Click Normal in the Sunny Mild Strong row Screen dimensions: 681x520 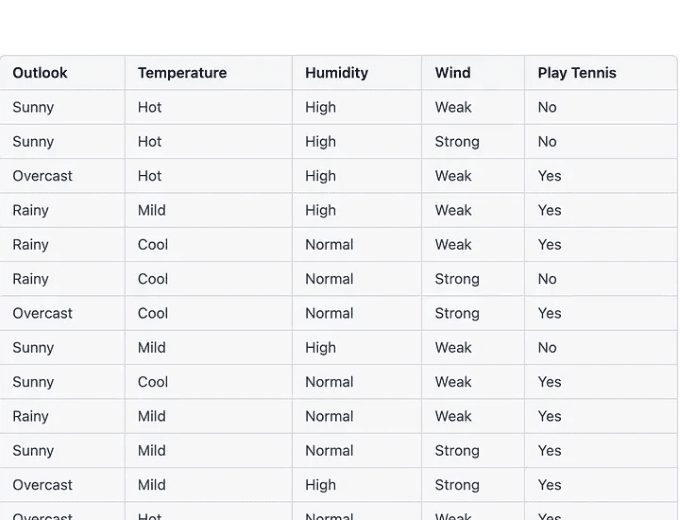[x=329, y=450]
